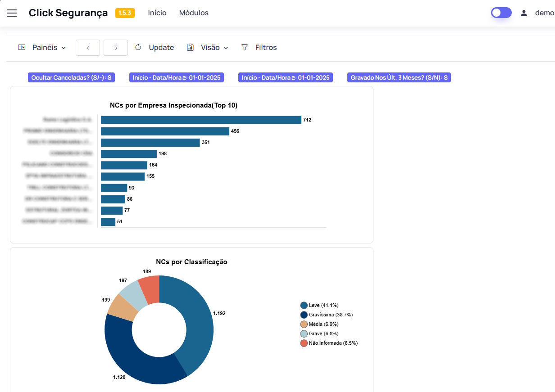
Task: Click the Filtros funnel icon
Action: [245, 47]
